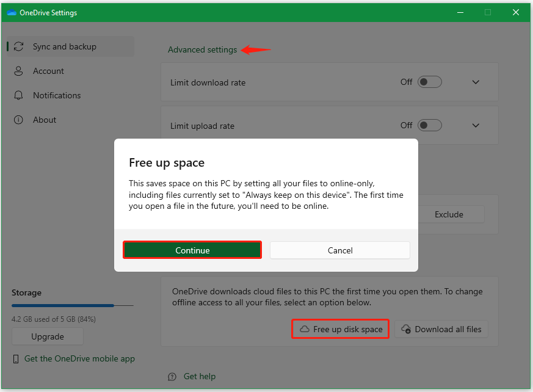Open the Get help link

pos(200,376)
